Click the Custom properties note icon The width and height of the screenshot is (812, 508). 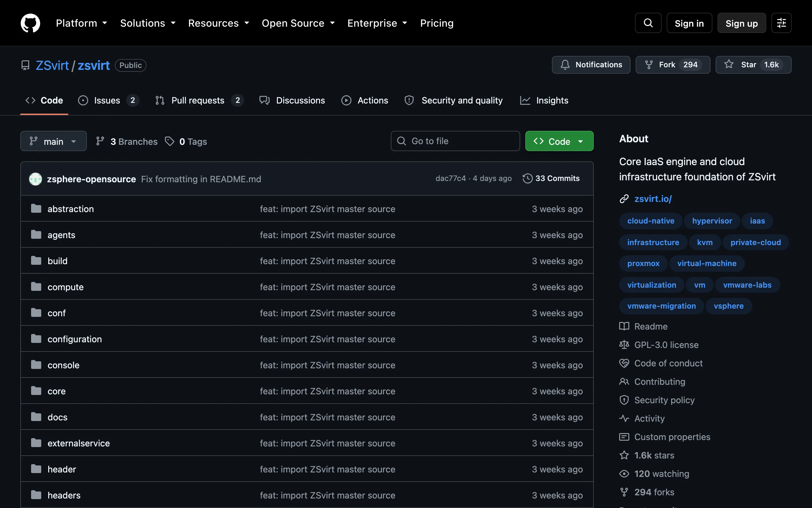624,437
